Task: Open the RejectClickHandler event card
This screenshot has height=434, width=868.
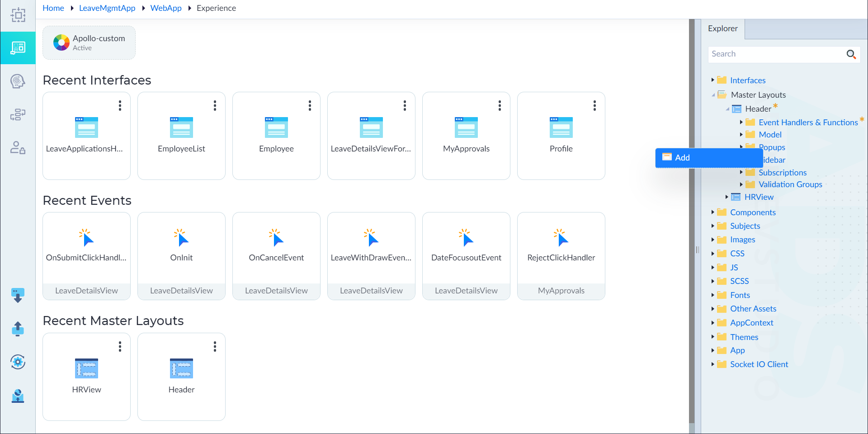Action: click(x=561, y=256)
